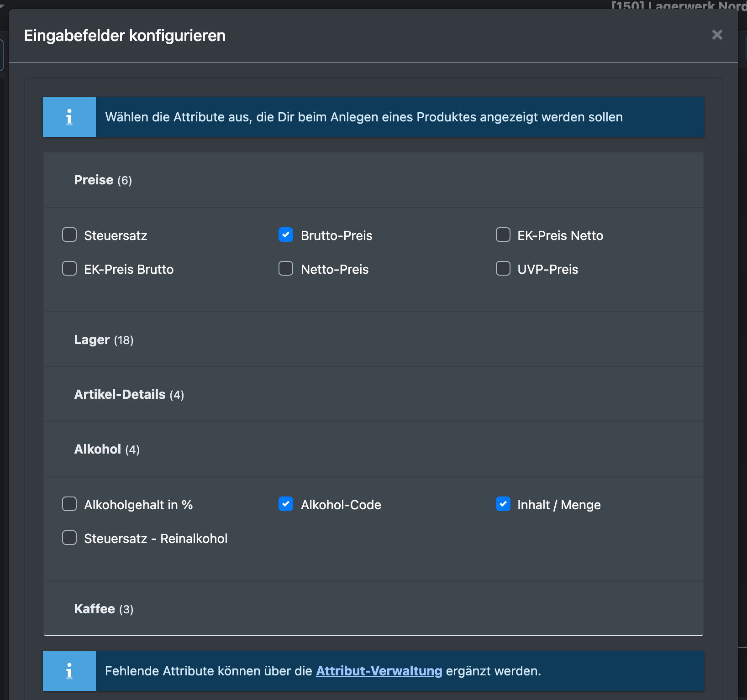Click the Brutto-Preis label text
The height and width of the screenshot is (700, 747).
(337, 235)
